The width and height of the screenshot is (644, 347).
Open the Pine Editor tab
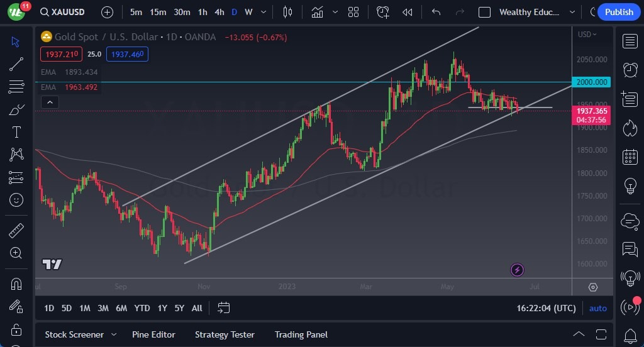coord(153,334)
